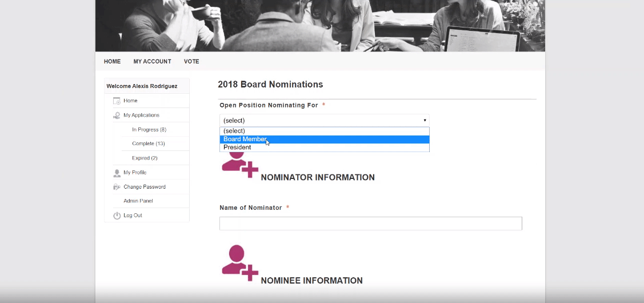Collapse the Open Position dropdown arrow
This screenshot has height=303, width=644.
click(x=425, y=121)
